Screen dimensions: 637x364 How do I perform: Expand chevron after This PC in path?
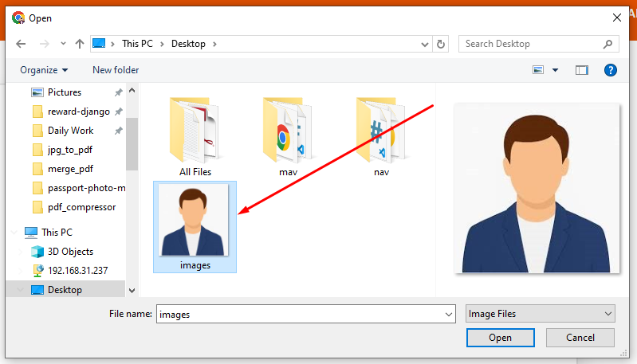pos(162,44)
